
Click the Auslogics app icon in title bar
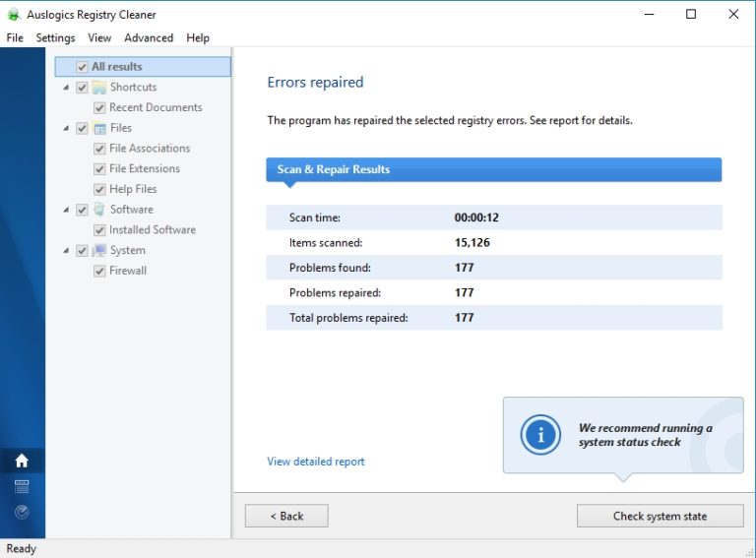14,15
